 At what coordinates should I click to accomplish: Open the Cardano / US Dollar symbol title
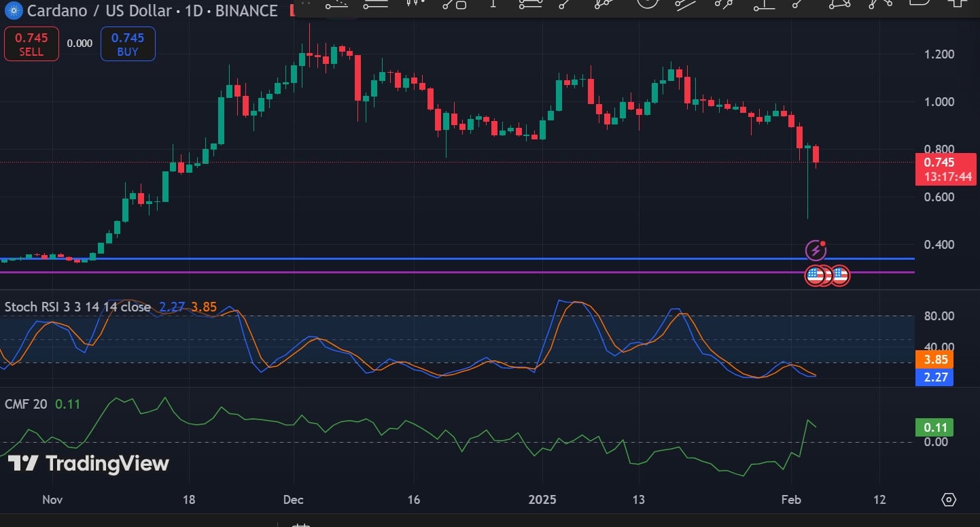point(152,11)
